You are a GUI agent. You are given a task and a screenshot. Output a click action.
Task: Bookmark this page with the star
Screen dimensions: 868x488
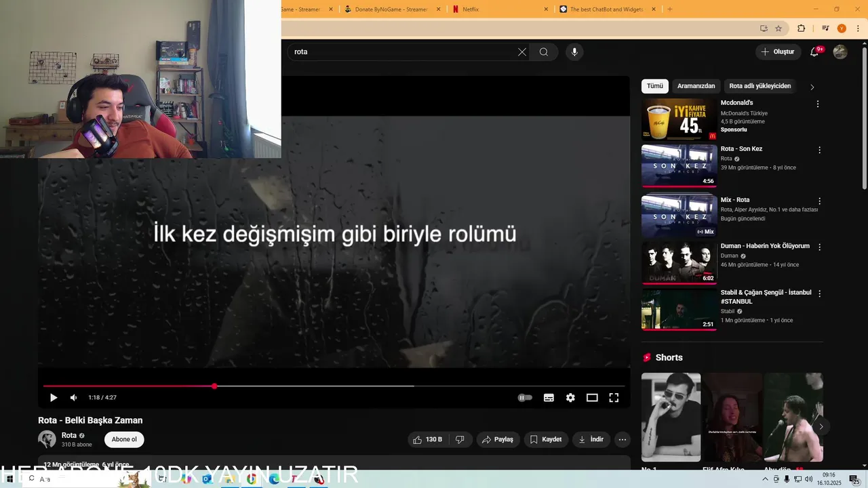[778, 28]
